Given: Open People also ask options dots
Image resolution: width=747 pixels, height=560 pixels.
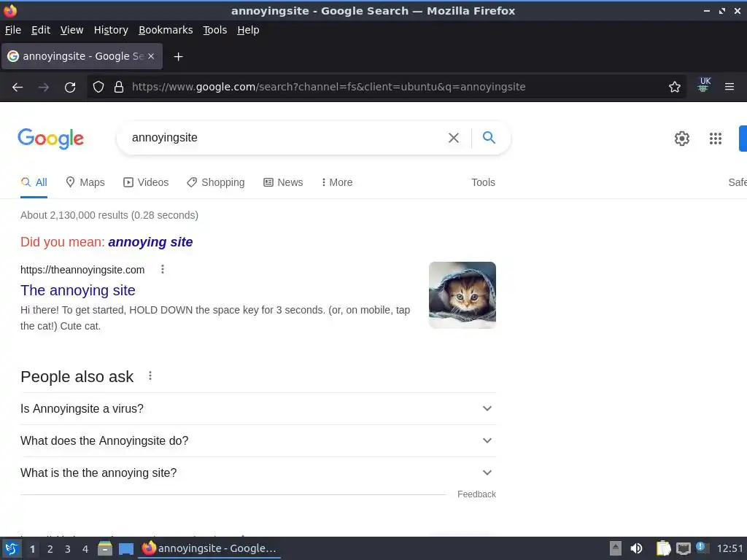Looking at the screenshot, I should click(150, 376).
